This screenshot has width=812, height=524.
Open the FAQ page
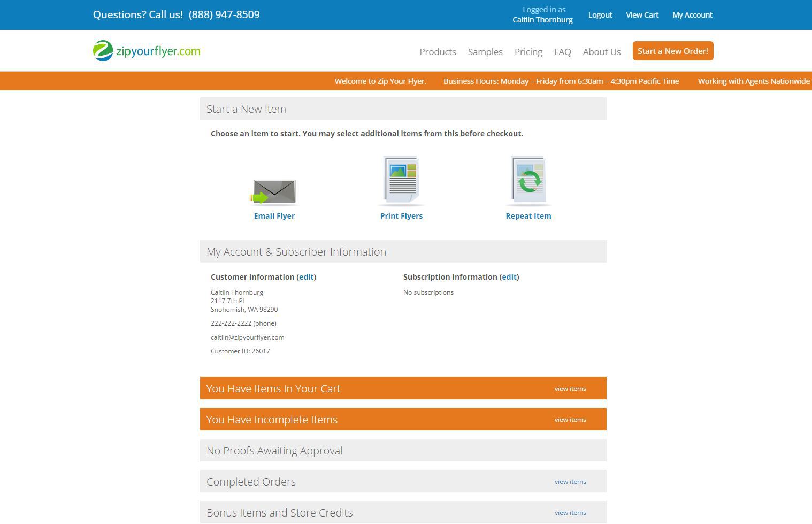(562, 52)
